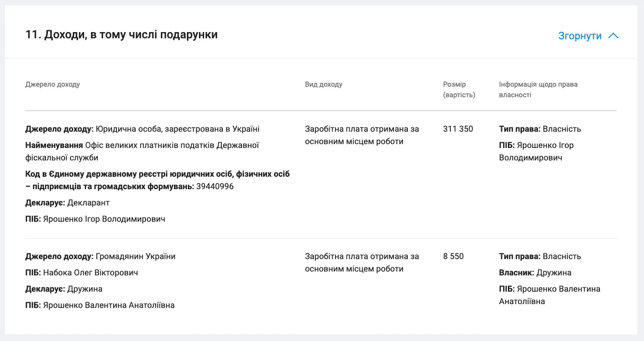The image size is (644, 341).
Task: Click Ярошенко Ігор Володимирович under Декларант
Action: coord(104,219)
